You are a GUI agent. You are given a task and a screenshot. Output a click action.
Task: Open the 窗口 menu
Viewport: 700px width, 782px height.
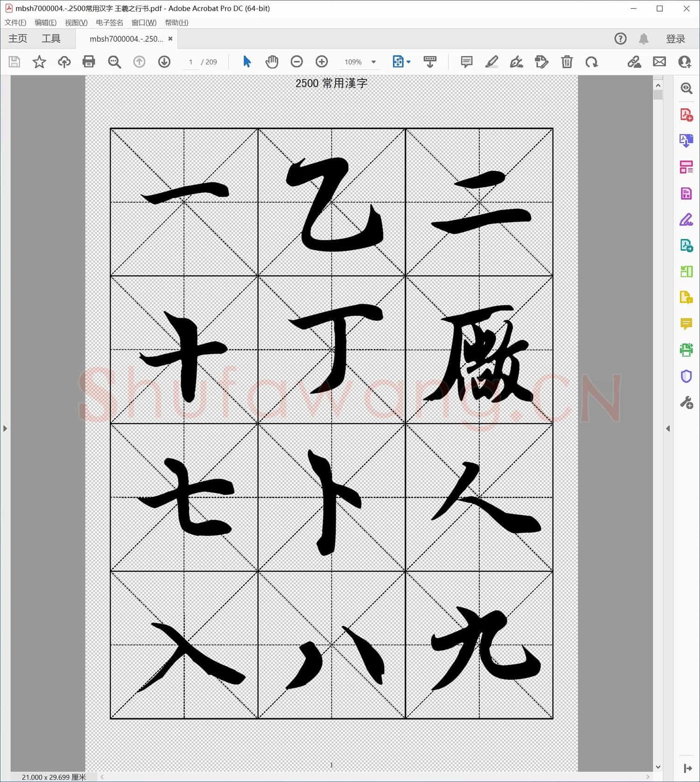click(x=144, y=22)
